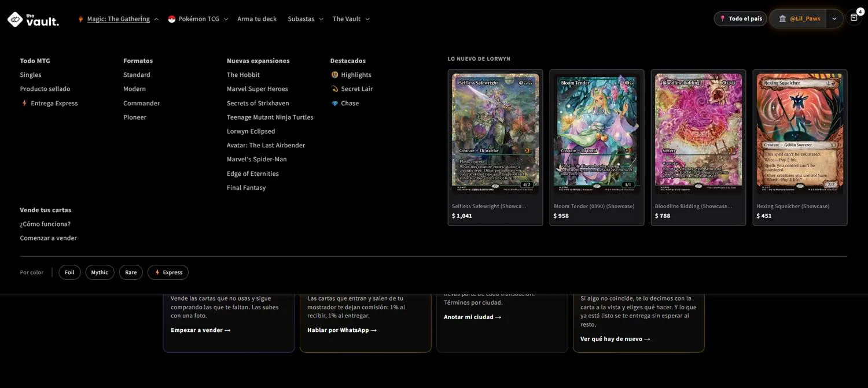Click the $ 451 price
Image resolution: width=868 pixels, height=388 pixels.
coord(764,216)
